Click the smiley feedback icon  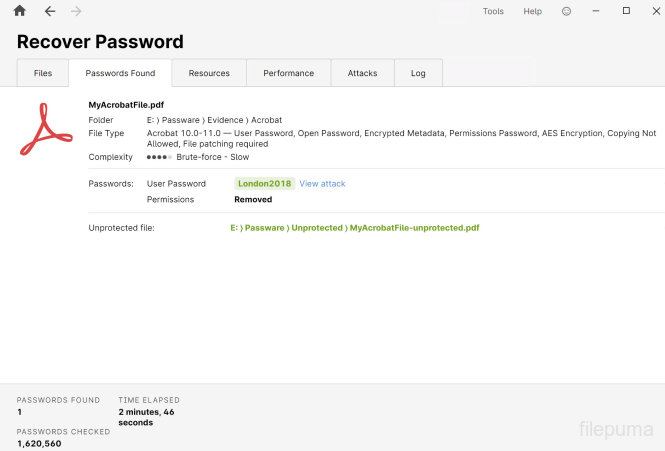tap(567, 11)
